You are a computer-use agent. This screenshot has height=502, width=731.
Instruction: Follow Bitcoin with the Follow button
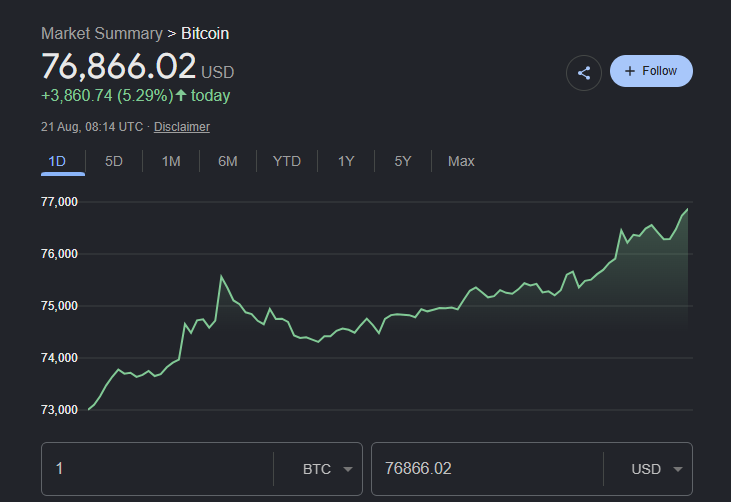651,71
